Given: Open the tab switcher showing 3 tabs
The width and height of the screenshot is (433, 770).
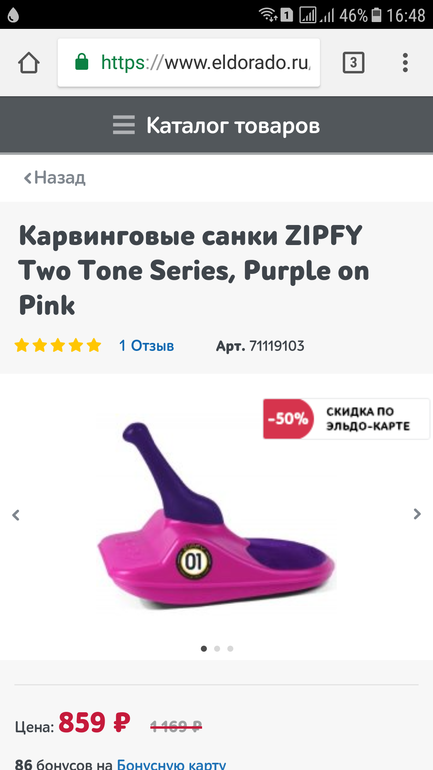Looking at the screenshot, I should pyautogui.click(x=353, y=63).
